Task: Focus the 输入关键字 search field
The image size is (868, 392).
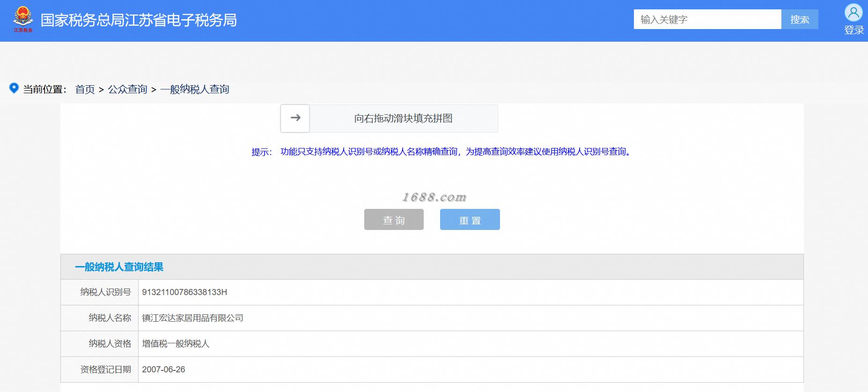Action: click(x=707, y=19)
